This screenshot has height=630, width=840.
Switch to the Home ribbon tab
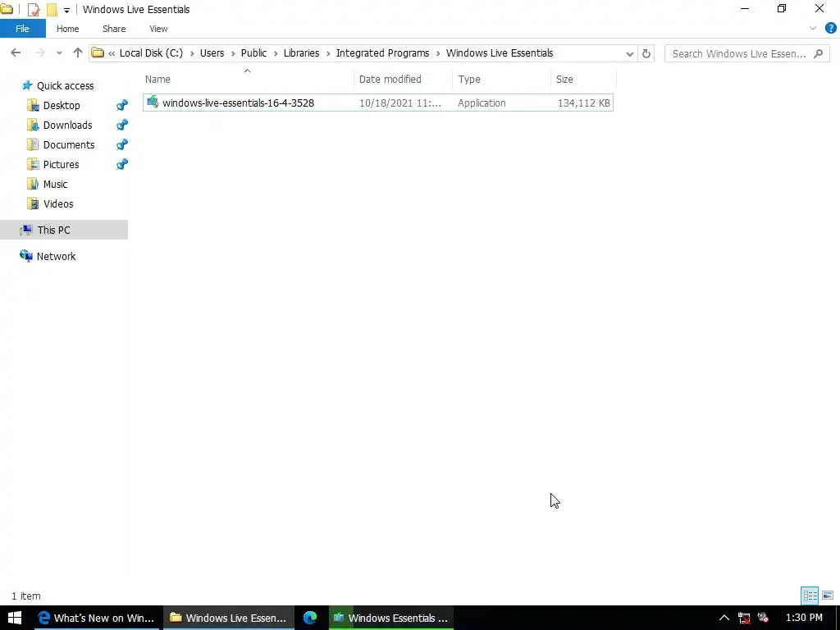point(67,29)
